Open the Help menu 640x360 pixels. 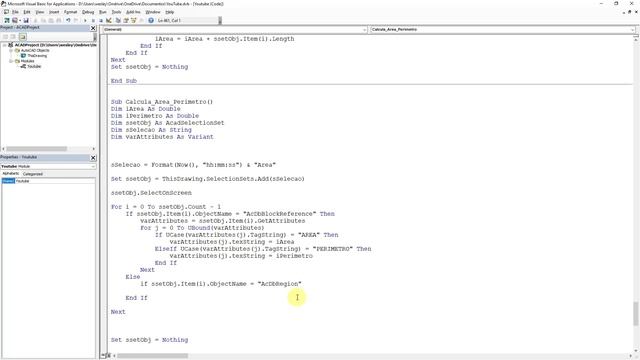coord(170,12)
